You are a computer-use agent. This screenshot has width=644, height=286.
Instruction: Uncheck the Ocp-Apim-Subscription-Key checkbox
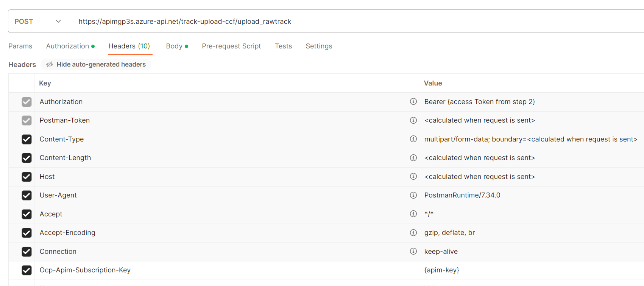click(x=27, y=270)
